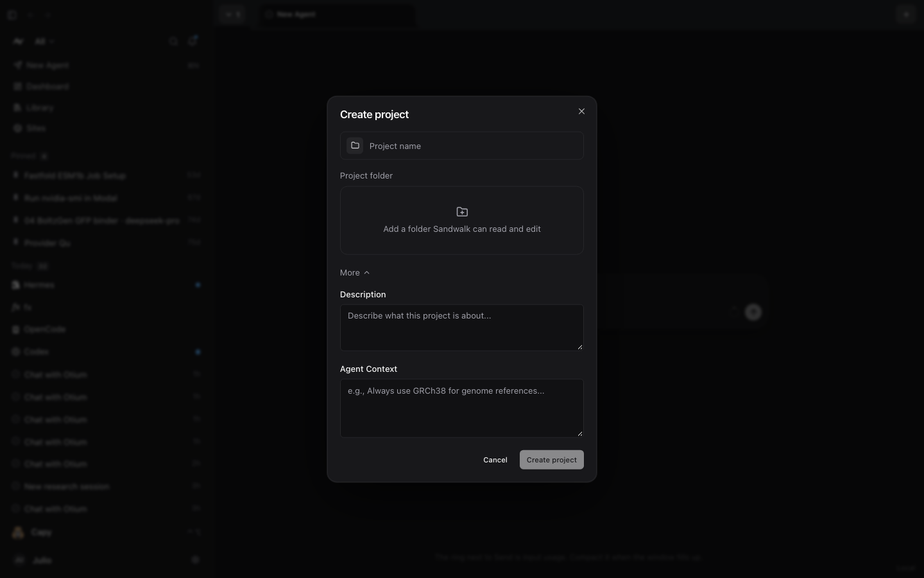Open Sites in the sidebar
This screenshot has width=924, height=578.
[106, 128]
